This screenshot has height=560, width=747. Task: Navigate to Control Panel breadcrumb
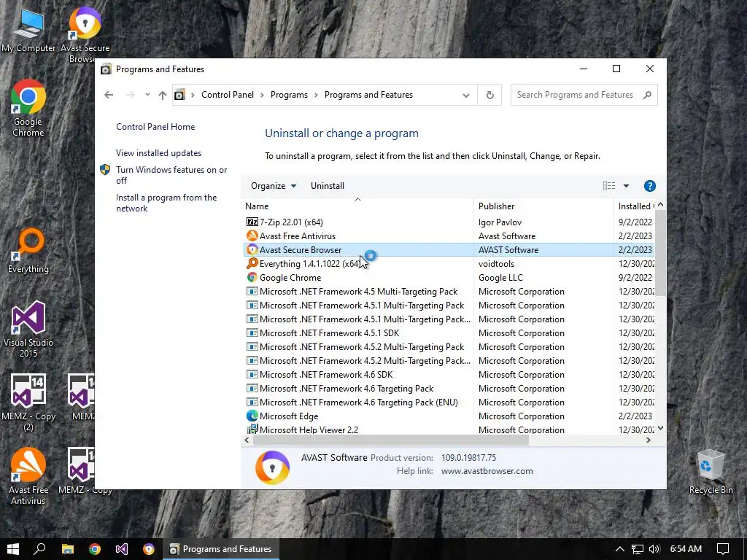(228, 95)
